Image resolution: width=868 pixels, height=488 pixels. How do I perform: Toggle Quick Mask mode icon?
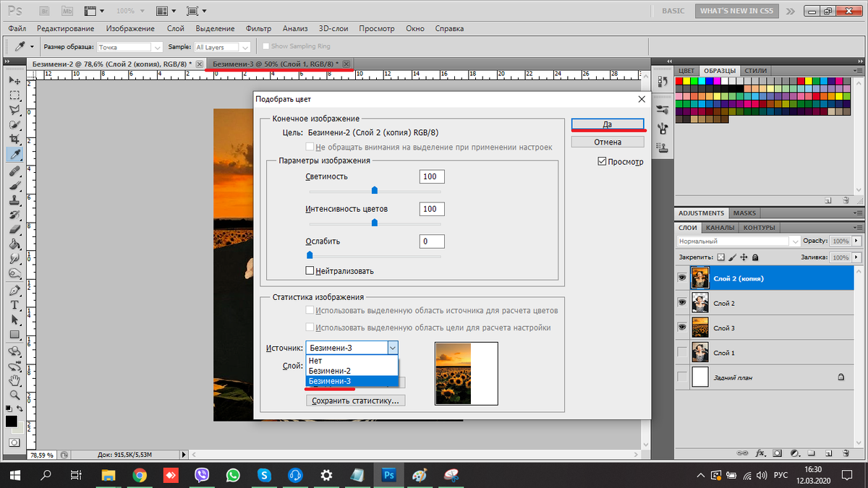click(x=14, y=442)
